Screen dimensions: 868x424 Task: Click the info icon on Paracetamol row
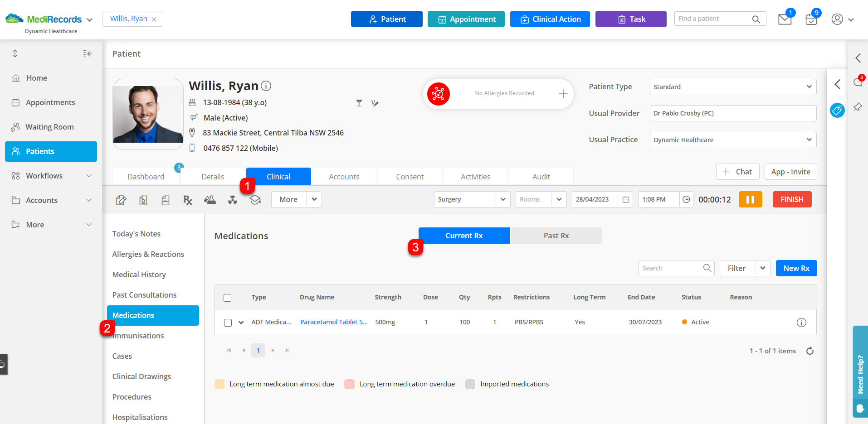(801, 323)
